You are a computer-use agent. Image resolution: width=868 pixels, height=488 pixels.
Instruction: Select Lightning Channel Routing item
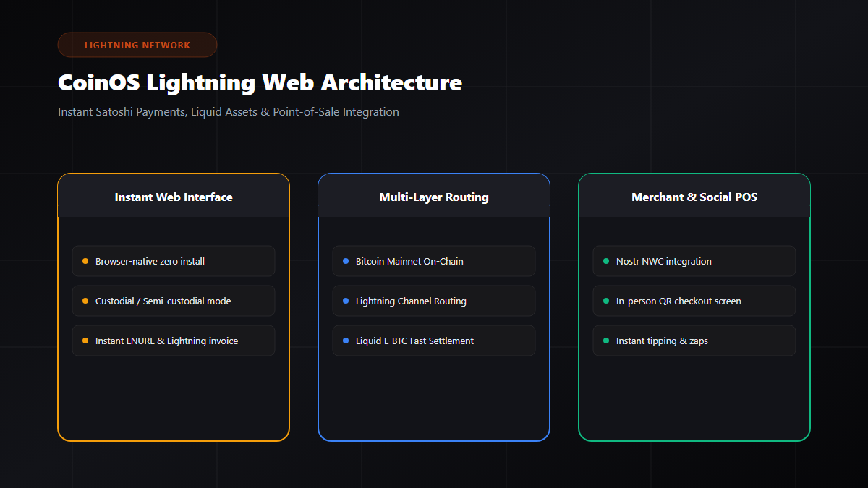click(434, 301)
